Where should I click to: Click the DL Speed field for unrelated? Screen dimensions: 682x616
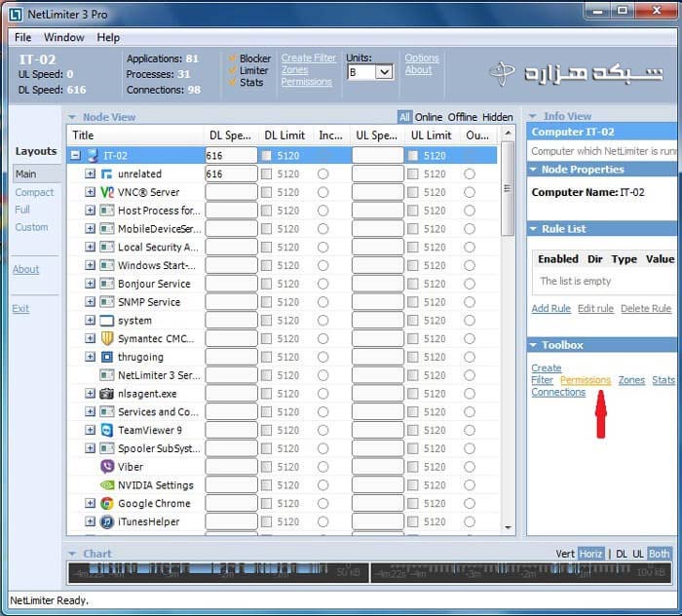coord(232,174)
